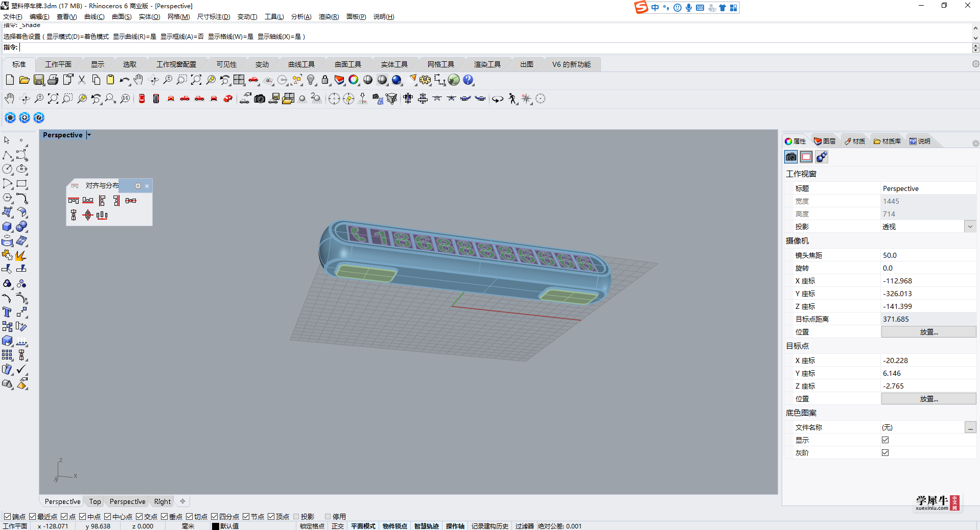Click the wallpaper file browse ... button
This screenshot has height=530, width=980.
[x=970, y=427]
